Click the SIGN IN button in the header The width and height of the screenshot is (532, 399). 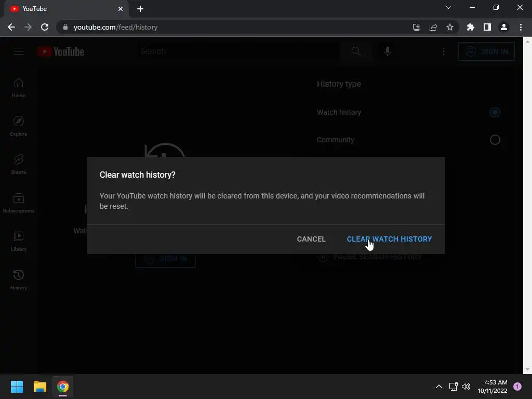coord(486,51)
